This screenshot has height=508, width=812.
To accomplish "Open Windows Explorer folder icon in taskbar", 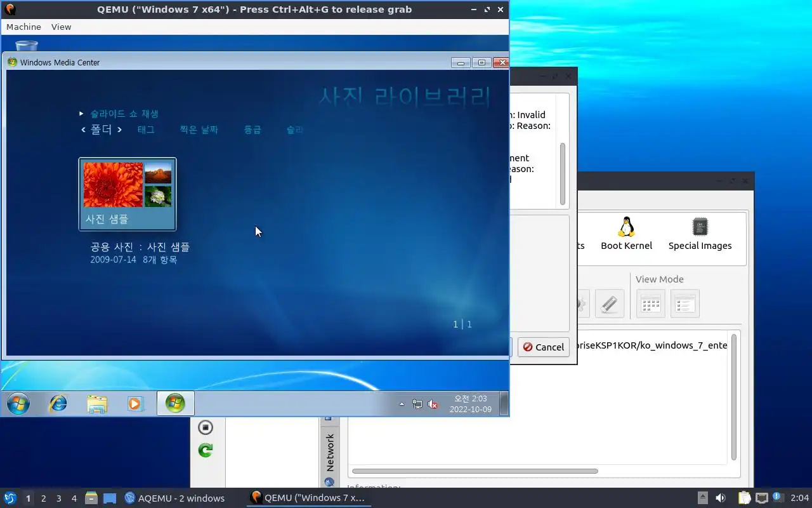I will coord(97,404).
